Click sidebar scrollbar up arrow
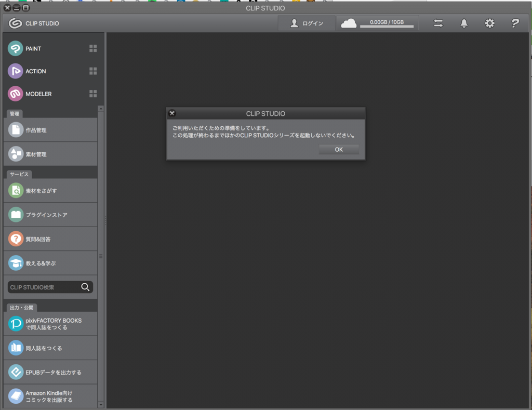This screenshot has width=532, height=410. [101, 109]
